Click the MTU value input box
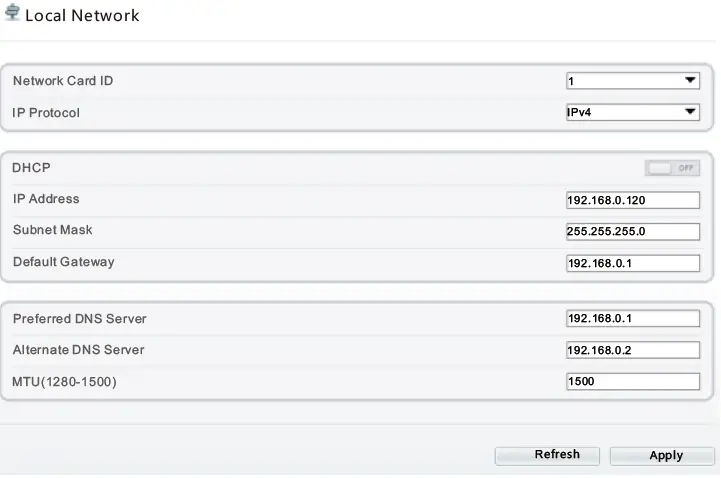This screenshot has width=721, height=478. (x=632, y=382)
